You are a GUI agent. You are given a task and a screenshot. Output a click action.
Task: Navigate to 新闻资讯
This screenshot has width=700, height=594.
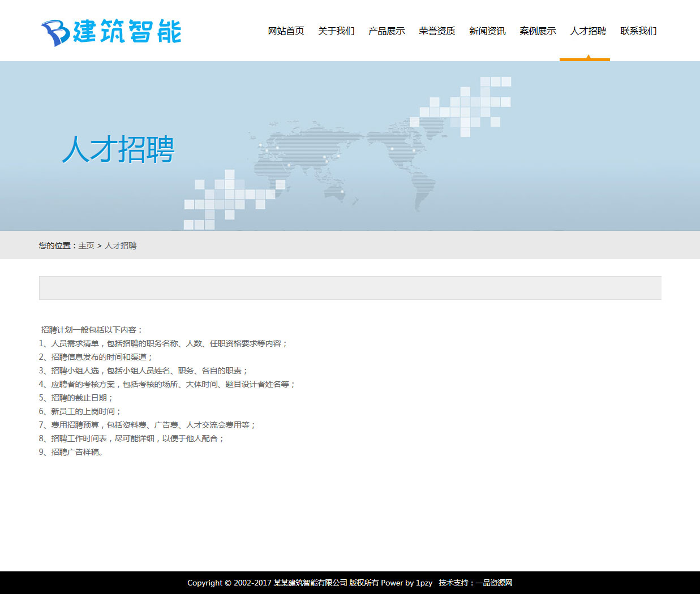[487, 31]
